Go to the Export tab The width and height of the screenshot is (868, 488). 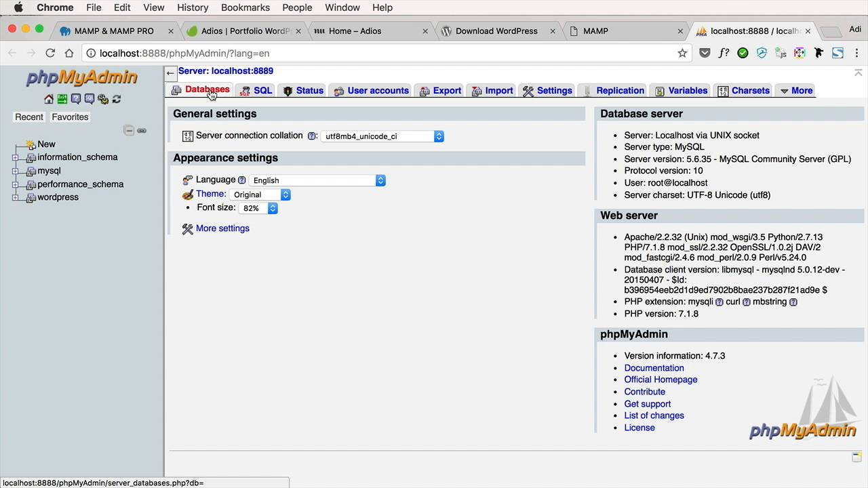tap(441, 91)
